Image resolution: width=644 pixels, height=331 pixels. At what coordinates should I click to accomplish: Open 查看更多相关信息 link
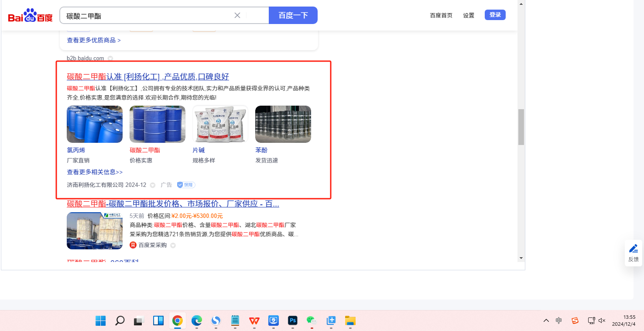tap(95, 172)
